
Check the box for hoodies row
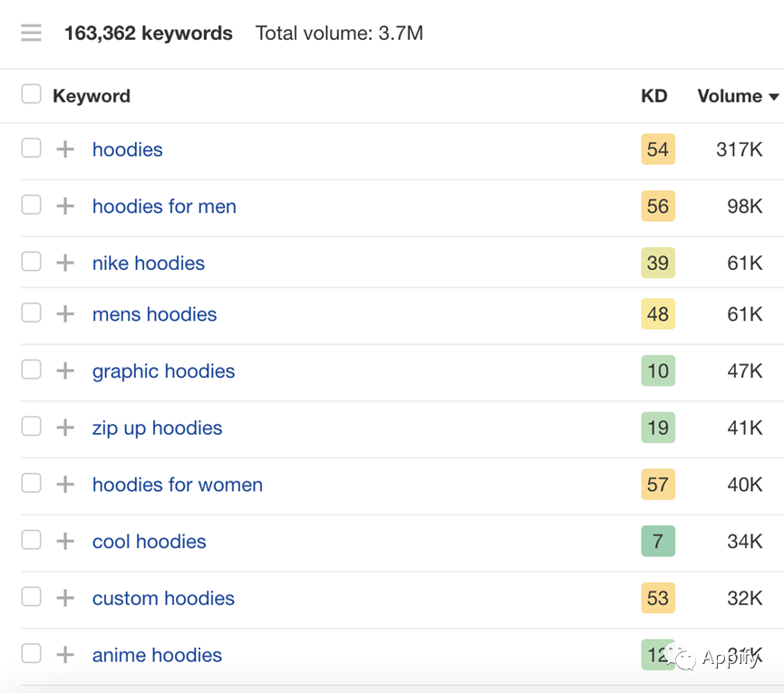tap(31, 148)
